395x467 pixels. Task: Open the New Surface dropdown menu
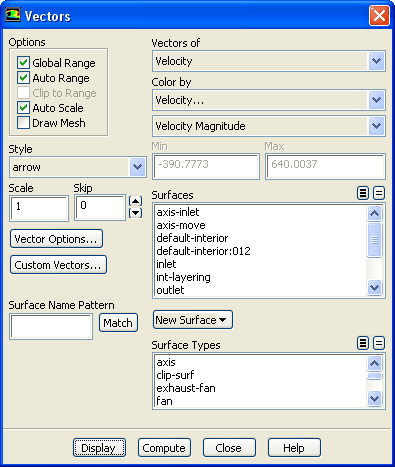point(193,320)
